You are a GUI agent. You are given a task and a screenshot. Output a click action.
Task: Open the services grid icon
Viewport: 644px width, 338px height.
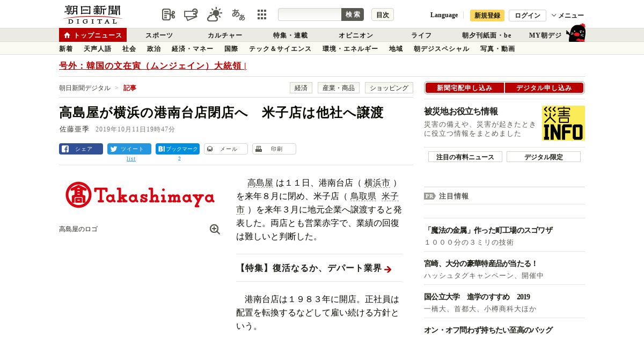(262, 14)
